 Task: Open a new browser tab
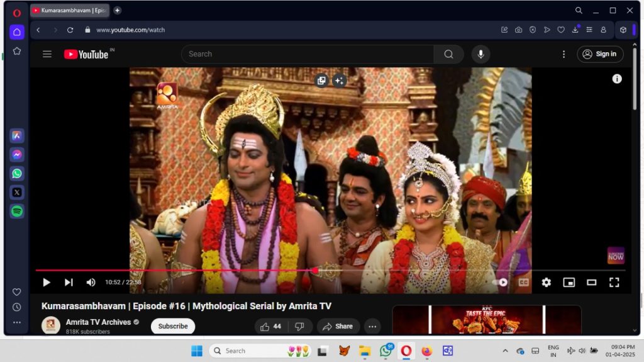pos(118,11)
